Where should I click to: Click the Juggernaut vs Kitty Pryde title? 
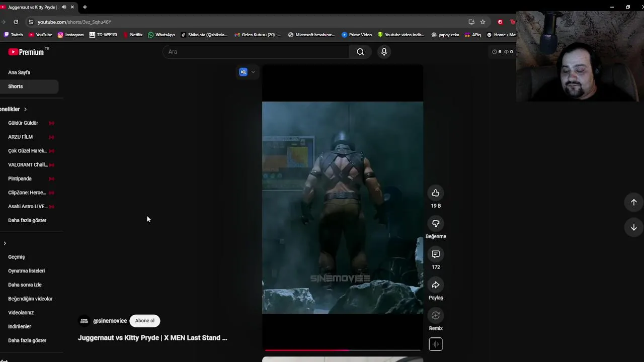coord(152,338)
